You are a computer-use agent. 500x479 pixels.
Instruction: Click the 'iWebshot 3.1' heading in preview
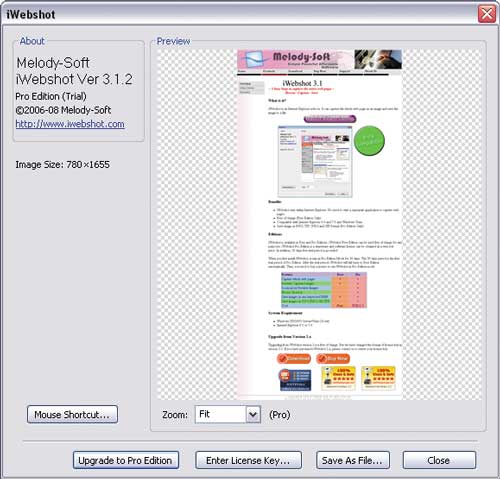coord(302,83)
